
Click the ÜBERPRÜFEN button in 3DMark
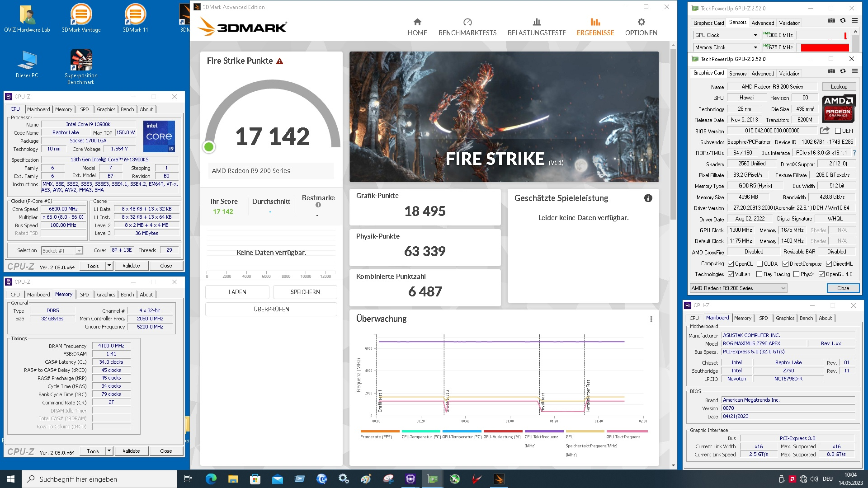click(x=271, y=310)
